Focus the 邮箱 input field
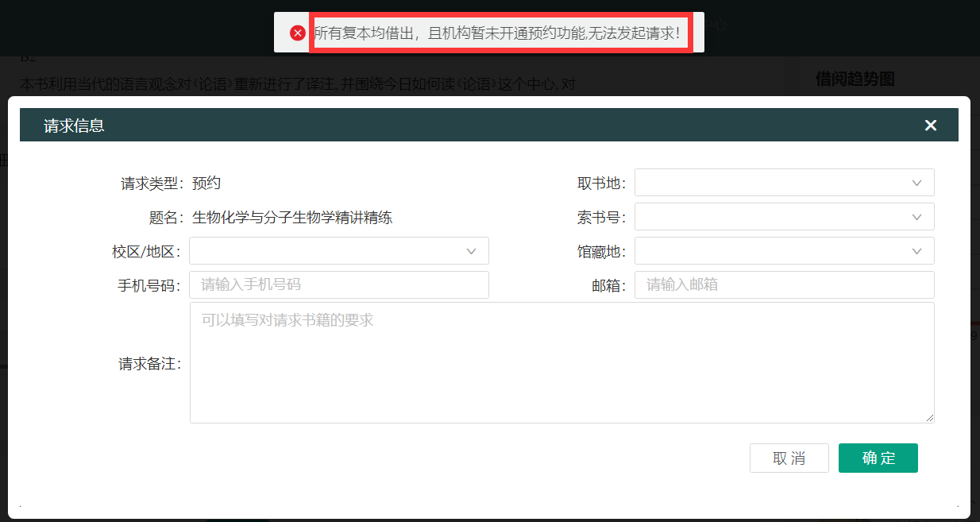Screen dimensions: 980x522 coord(784,284)
